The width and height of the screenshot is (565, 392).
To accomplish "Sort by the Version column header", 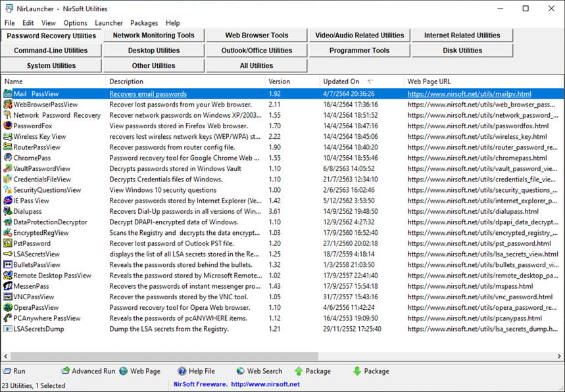I will point(292,82).
